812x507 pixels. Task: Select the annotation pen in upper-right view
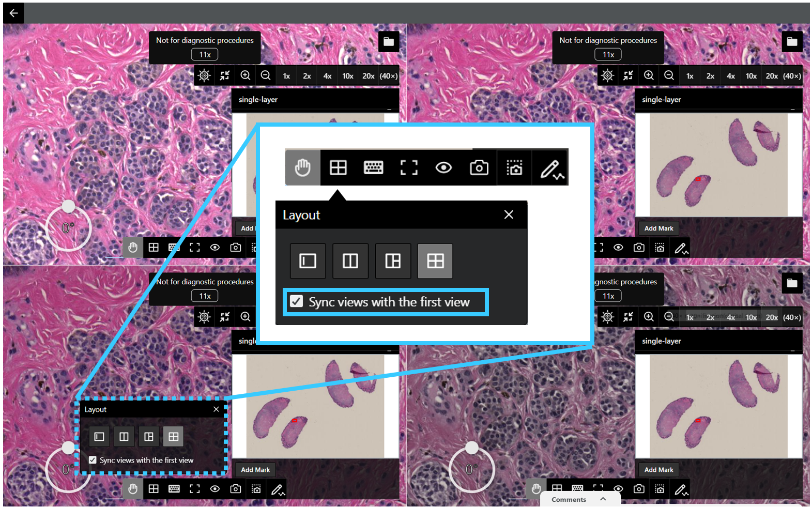(x=681, y=248)
